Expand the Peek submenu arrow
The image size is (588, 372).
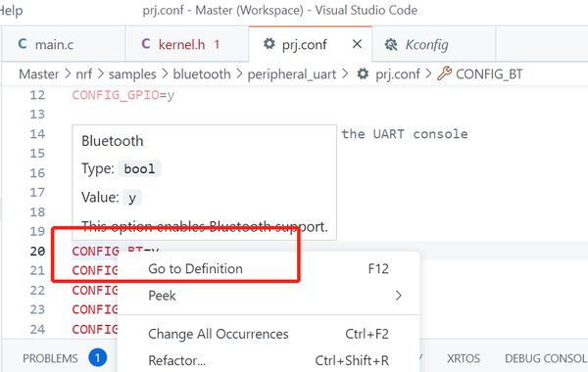coord(398,296)
